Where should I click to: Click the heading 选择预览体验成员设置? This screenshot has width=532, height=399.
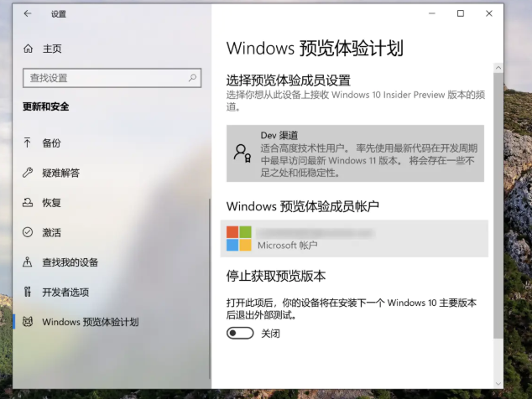pyautogui.click(x=289, y=80)
